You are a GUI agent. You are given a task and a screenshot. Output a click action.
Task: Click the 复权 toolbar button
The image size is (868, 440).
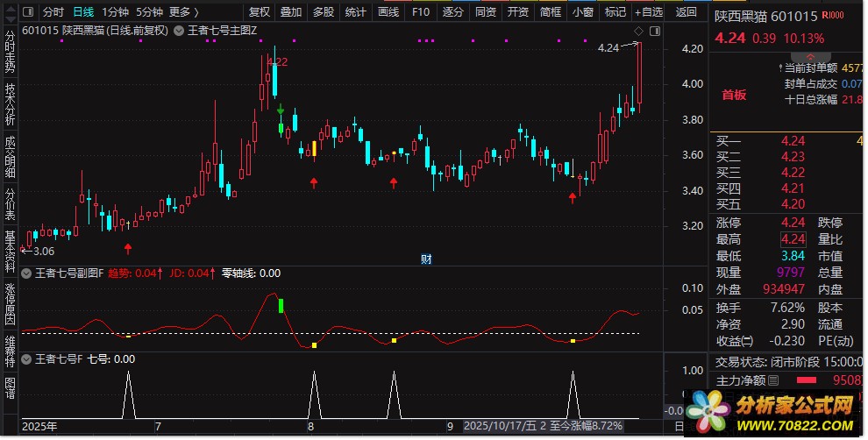point(259,11)
